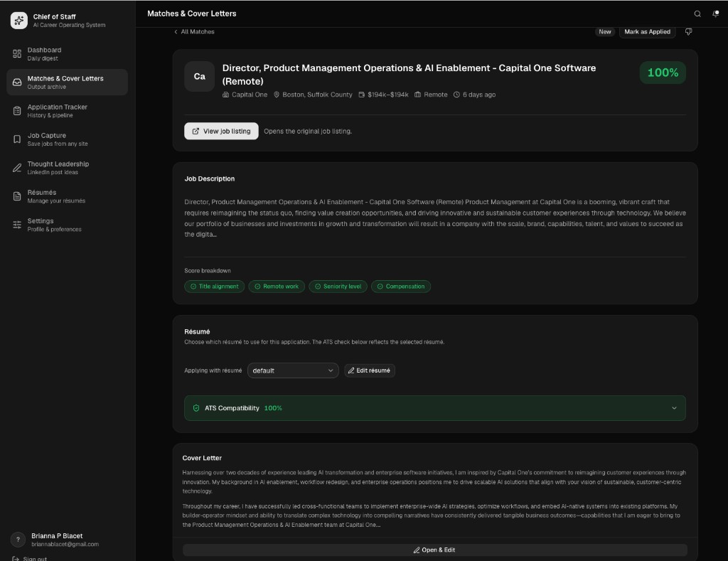Open Thought Leadership page
This screenshot has height=561, width=728.
[x=68, y=168]
